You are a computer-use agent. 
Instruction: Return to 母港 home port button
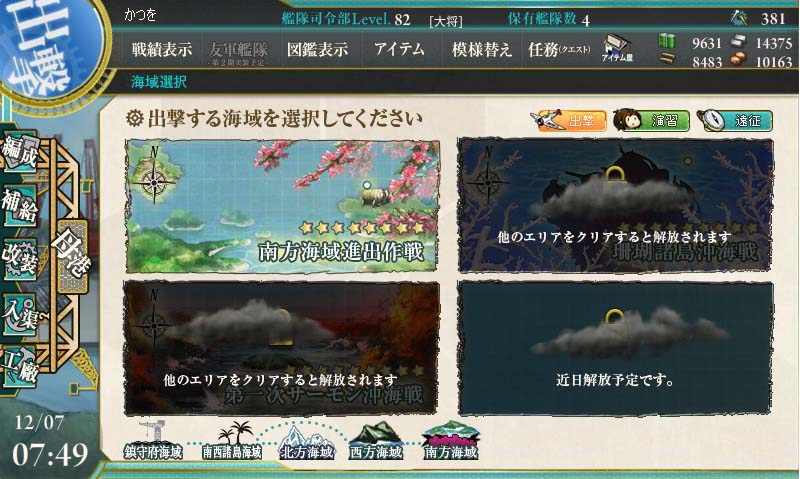(x=72, y=255)
